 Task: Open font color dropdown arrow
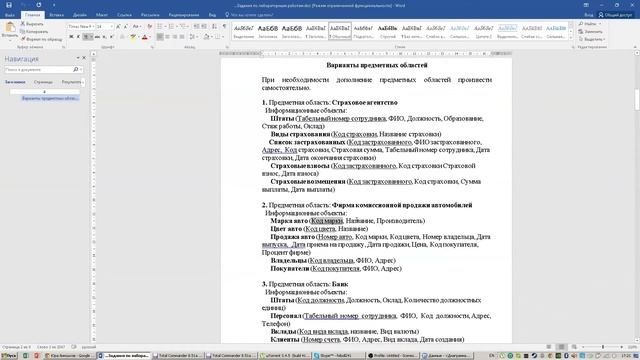149,37
